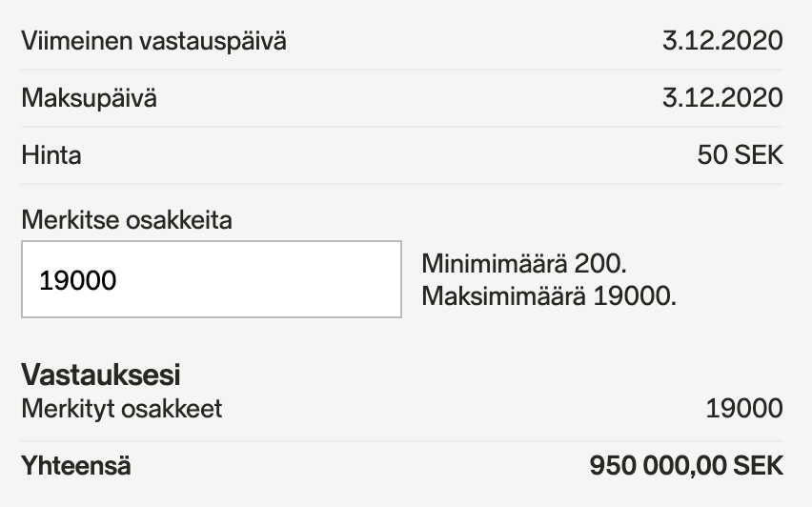Image resolution: width=812 pixels, height=507 pixels.
Task: Click the Maksupäivä label
Action: [89, 98]
